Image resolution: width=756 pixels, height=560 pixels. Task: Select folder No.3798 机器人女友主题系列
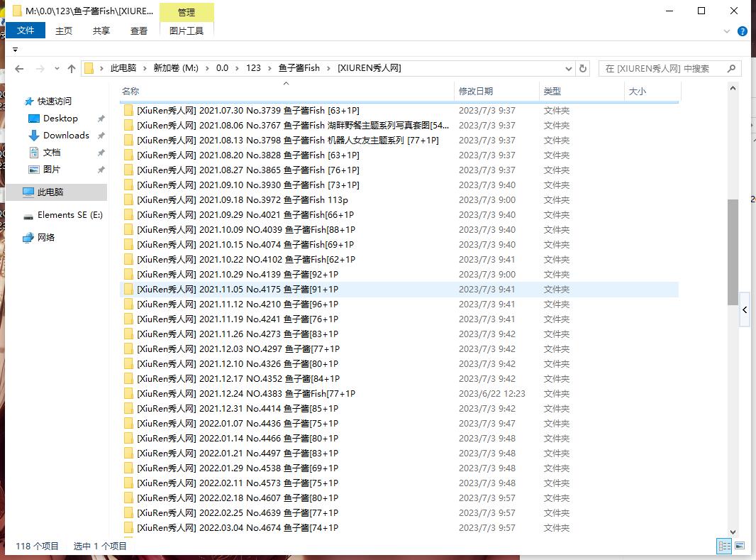tap(399, 141)
